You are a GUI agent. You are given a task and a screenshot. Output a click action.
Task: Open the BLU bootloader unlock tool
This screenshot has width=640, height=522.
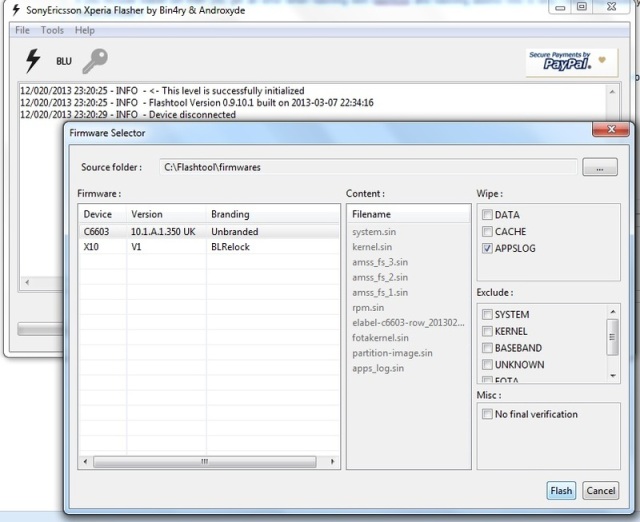coord(64,61)
